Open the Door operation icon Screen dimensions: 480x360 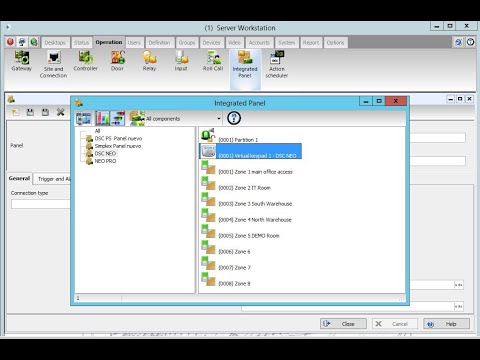point(117,61)
